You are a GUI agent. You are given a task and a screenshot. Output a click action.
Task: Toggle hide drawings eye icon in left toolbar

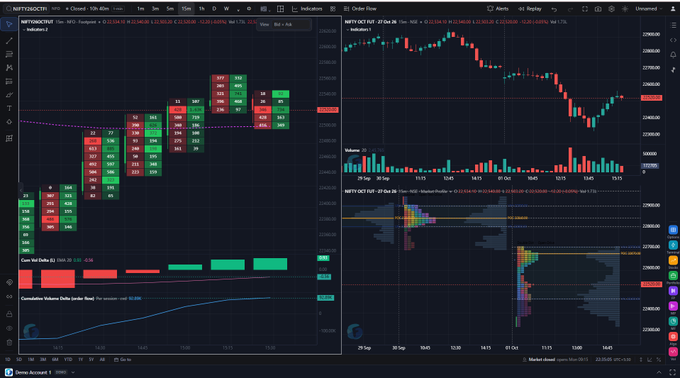pyautogui.click(x=9, y=328)
